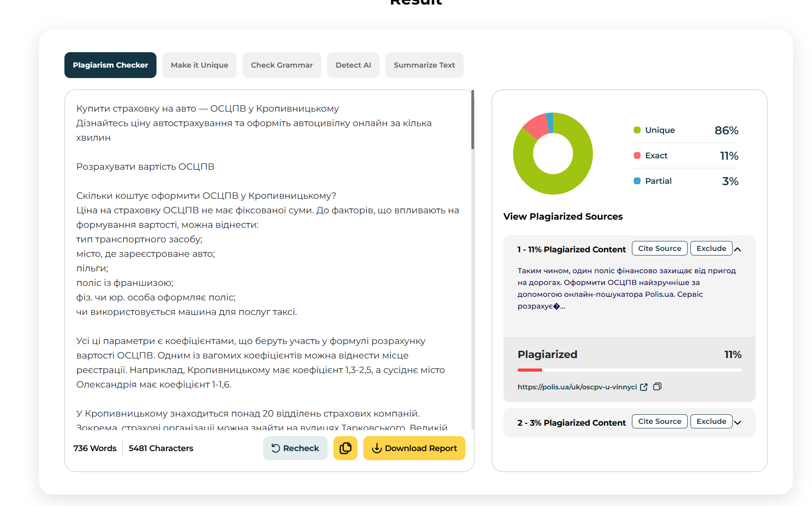Switch to the Make it Unique tab

tap(200, 65)
